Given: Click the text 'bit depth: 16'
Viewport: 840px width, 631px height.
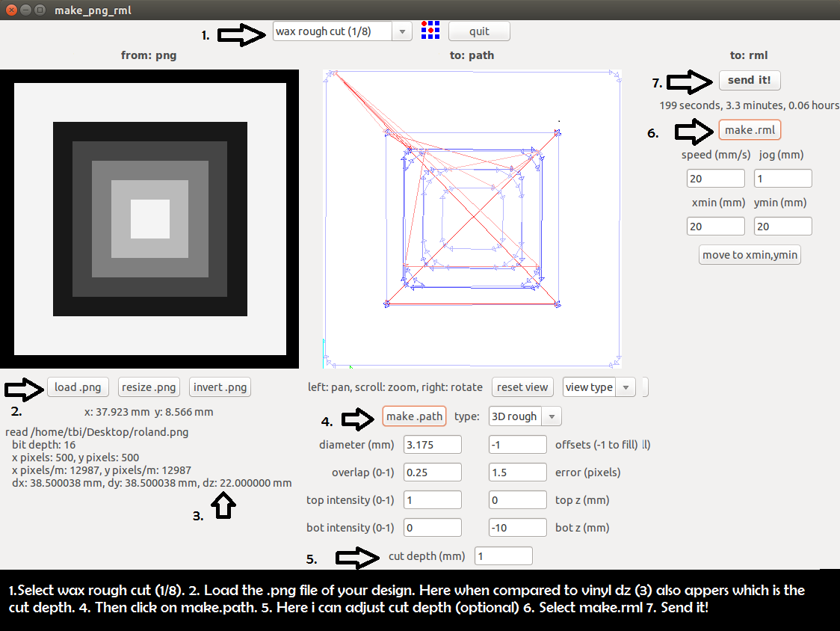Looking at the screenshot, I should pyautogui.click(x=44, y=445).
